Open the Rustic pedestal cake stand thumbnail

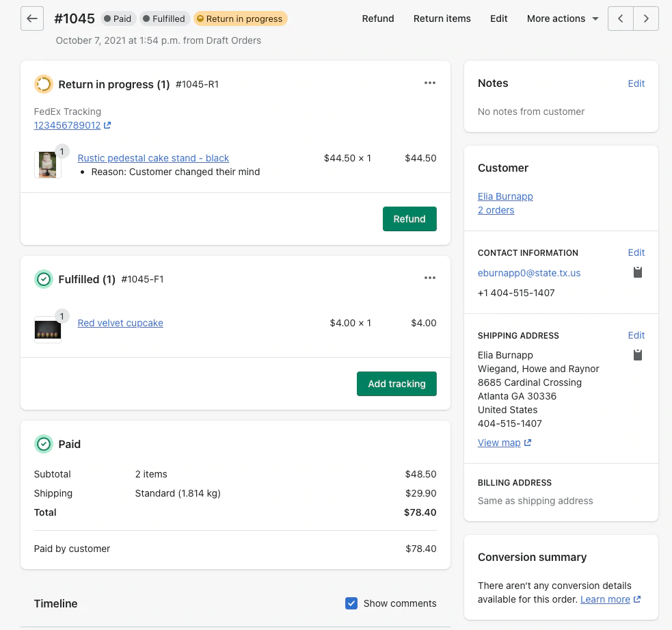tap(48, 165)
